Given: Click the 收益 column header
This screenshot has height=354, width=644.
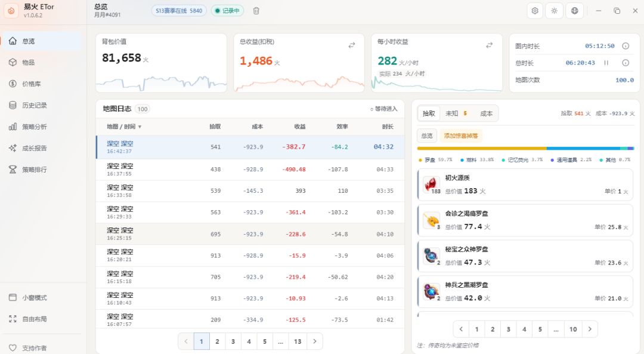Looking at the screenshot, I should coord(300,127).
